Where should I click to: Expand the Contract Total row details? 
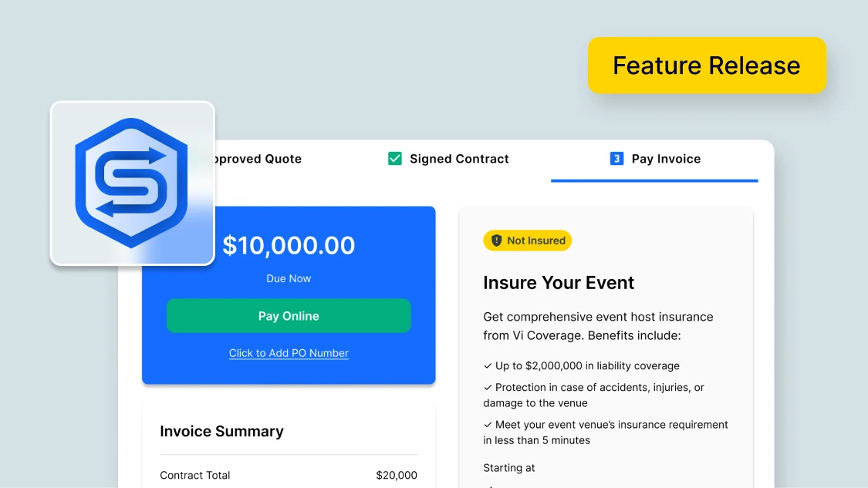point(289,475)
